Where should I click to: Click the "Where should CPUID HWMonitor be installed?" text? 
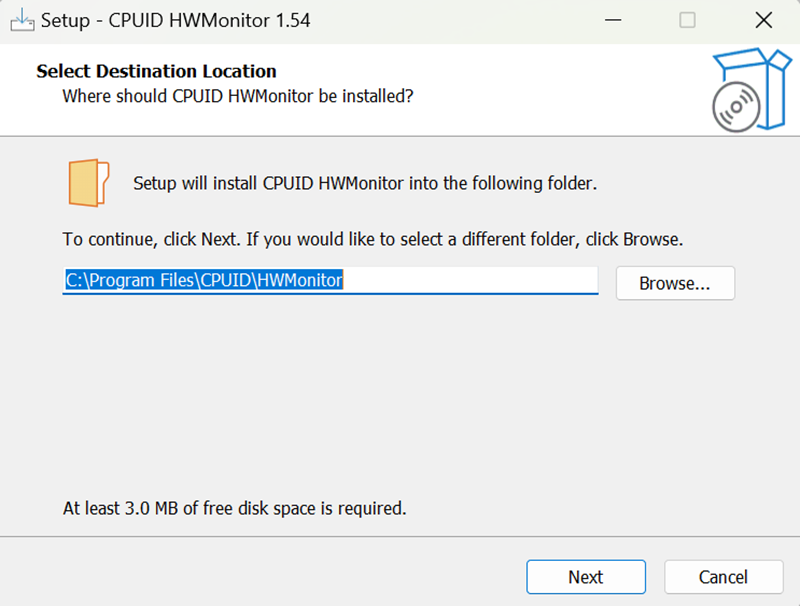[238, 96]
